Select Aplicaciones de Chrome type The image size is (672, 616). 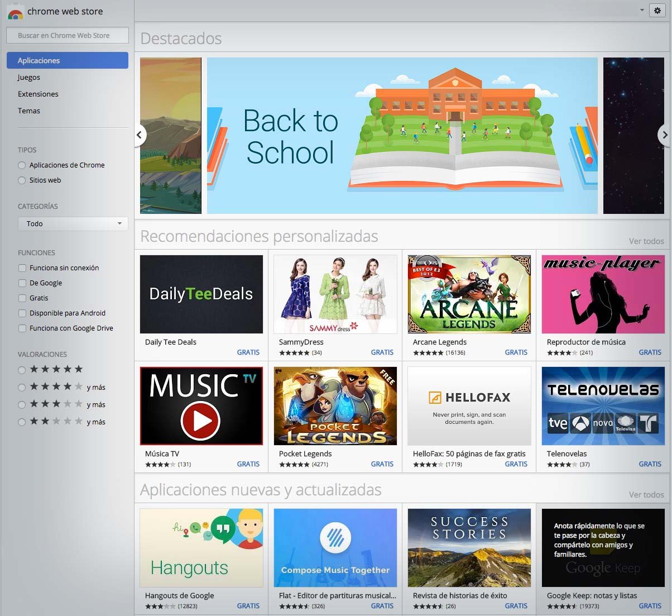[21, 165]
